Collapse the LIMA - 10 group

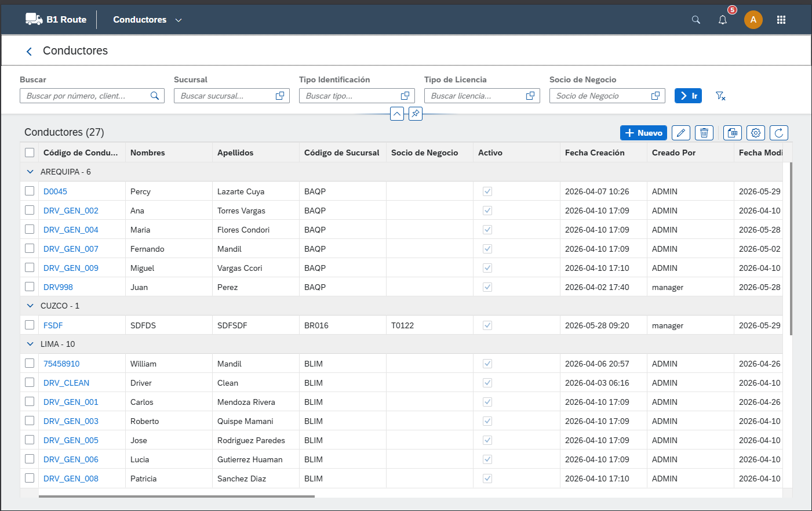pyautogui.click(x=30, y=344)
